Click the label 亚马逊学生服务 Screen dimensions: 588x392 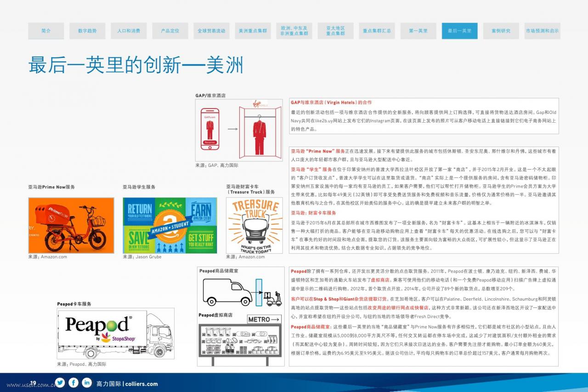pos(139,187)
